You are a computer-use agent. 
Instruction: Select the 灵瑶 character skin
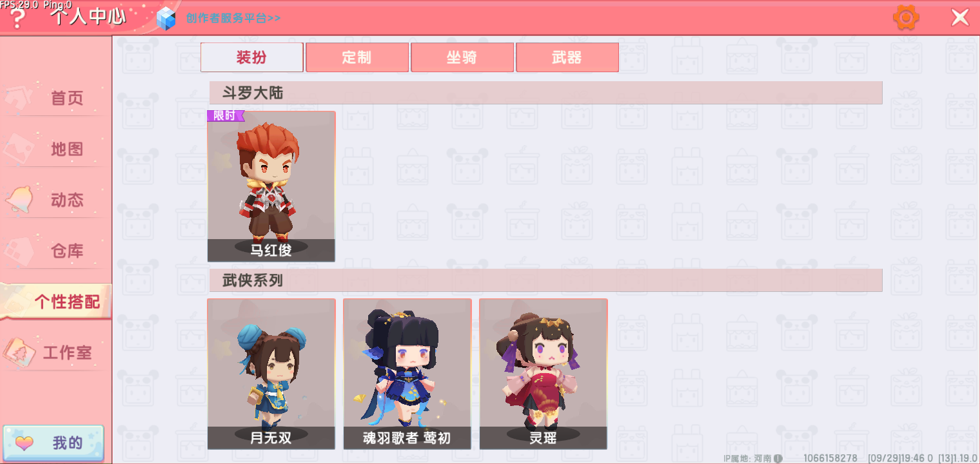[x=544, y=374]
